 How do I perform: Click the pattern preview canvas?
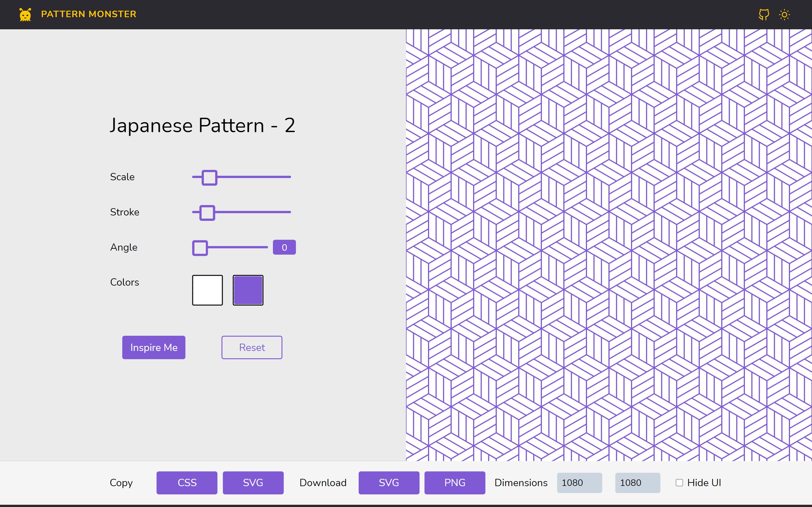[609, 245]
